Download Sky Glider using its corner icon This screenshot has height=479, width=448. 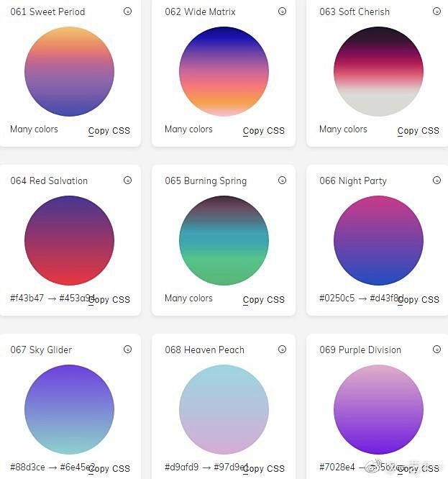(127, 350)
